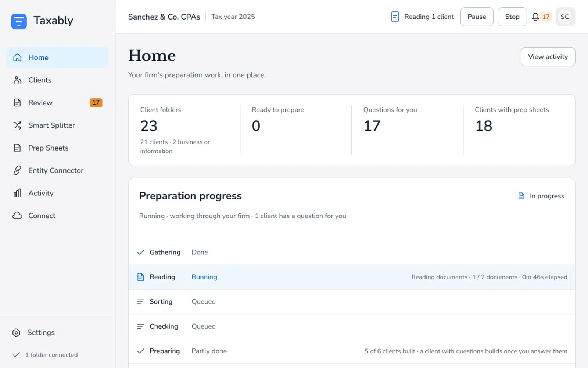Image resolution: width=588 pixels, height=368 pixels.
Task: Click '21 clients · 2 business or information' text
Action: point(175,146)
